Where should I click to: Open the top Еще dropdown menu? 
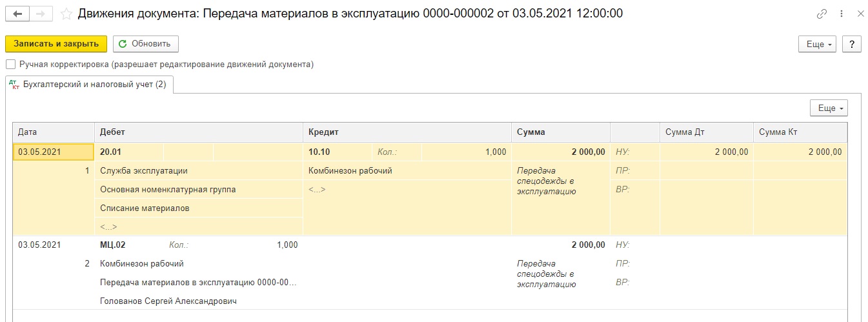pos(818,44)
